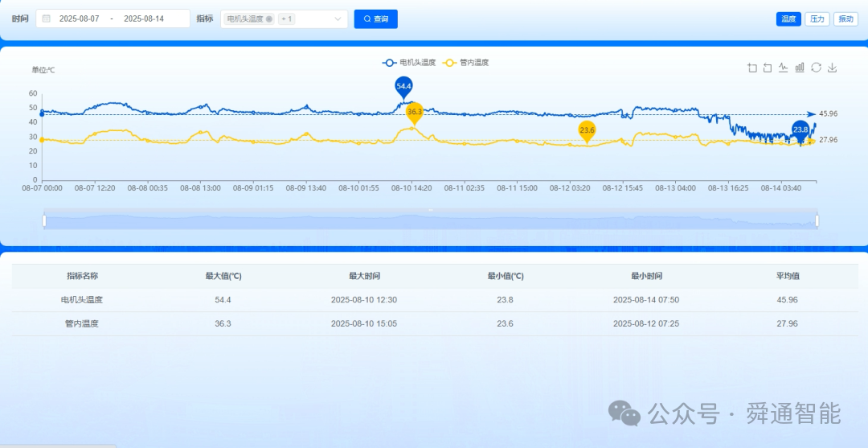Click the 27.96 average line label on chart
The image size is (868, 448).
pos(828,140)
